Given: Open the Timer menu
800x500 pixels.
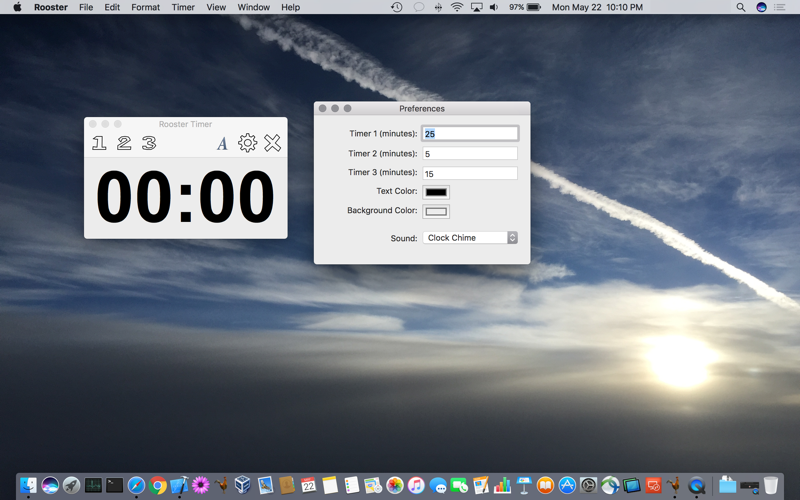Looking at the screenshot, I should tap(183, 7).
